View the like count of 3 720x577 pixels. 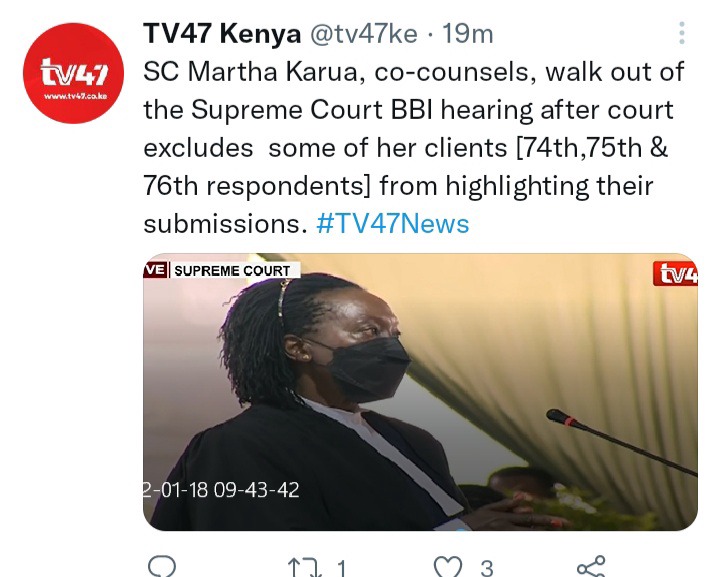pyautogui.click(x=487, y=568)
